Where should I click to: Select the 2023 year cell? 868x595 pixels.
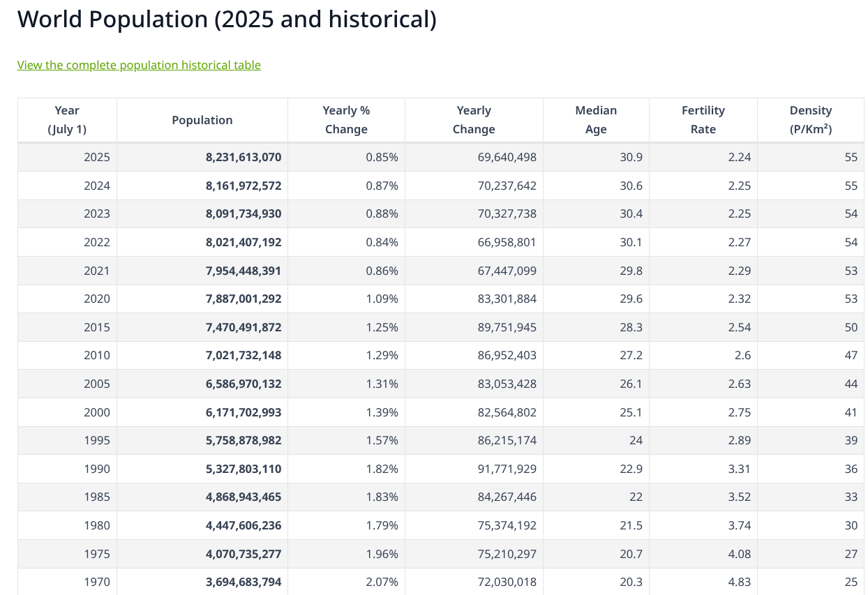67,213
